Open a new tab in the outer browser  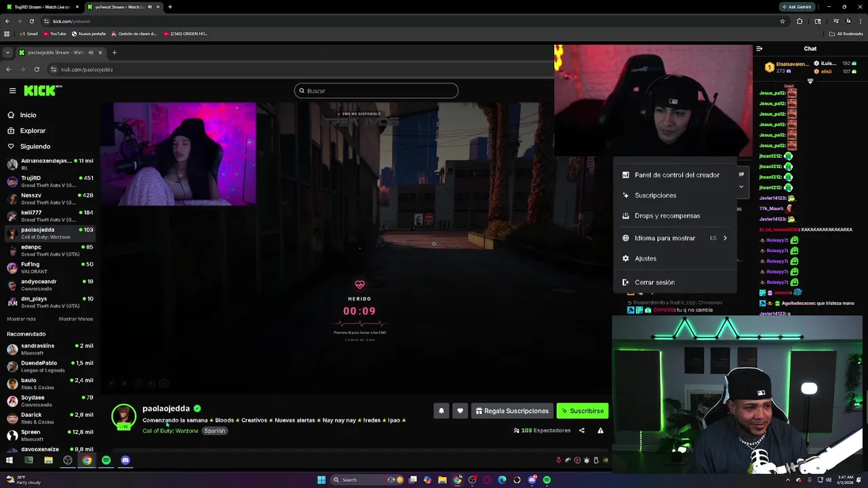[x=170, y=7]
